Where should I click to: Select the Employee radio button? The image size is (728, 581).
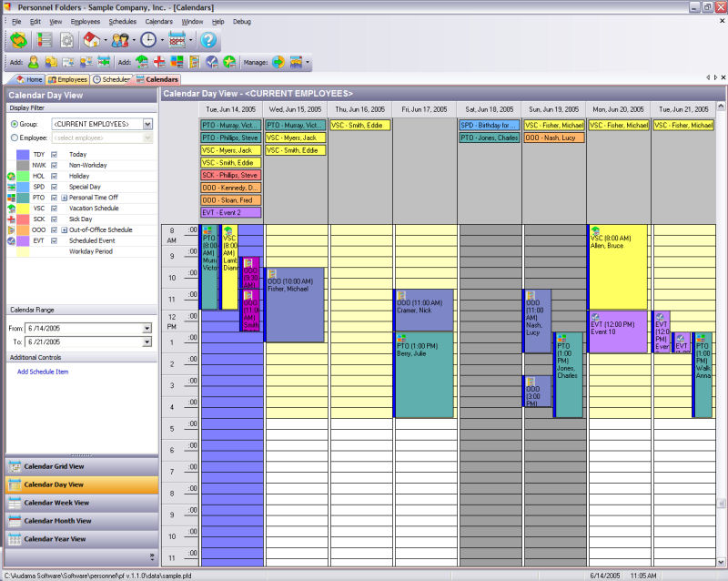pyautogui.click(x=14, y=138)
